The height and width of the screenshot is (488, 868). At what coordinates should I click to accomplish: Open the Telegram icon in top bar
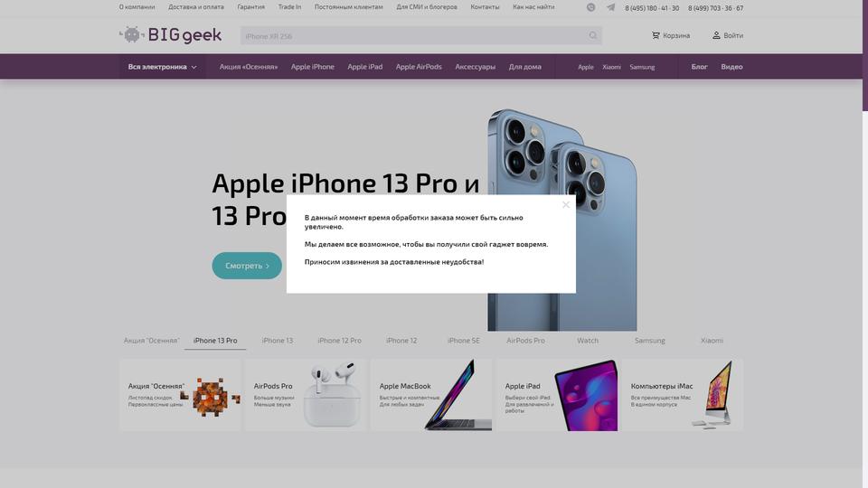coord(610,7)
